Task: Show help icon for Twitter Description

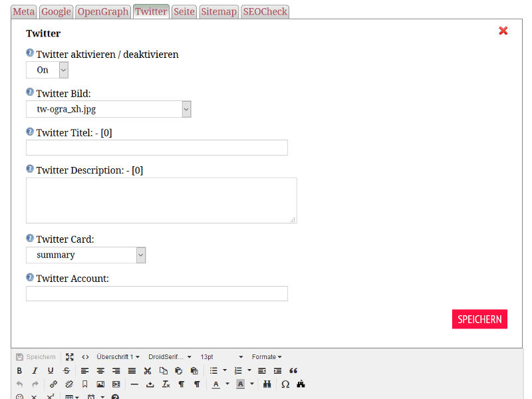Action: pyautogui.click(x=30, y=169)
